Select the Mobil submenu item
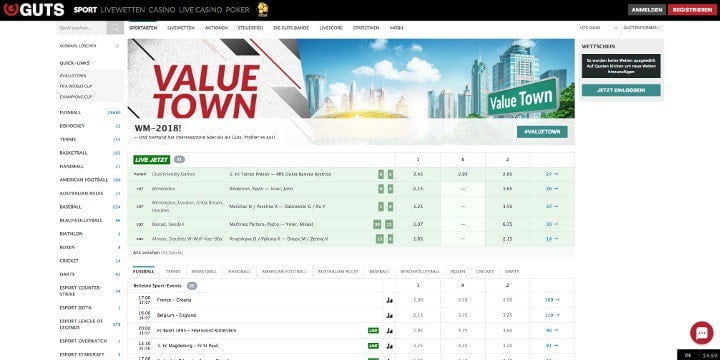This screenshot has height=360, width=720. coord(397,28)
